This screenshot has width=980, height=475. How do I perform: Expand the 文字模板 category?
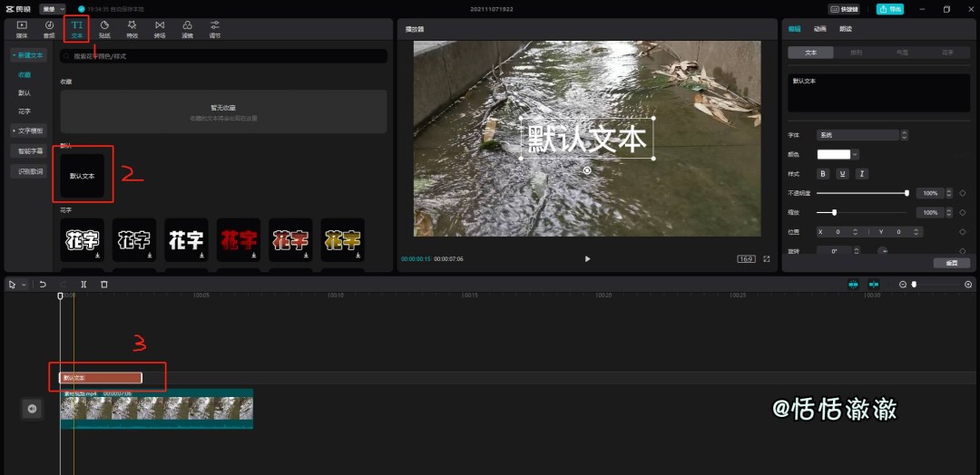click(x=28, y=131)
